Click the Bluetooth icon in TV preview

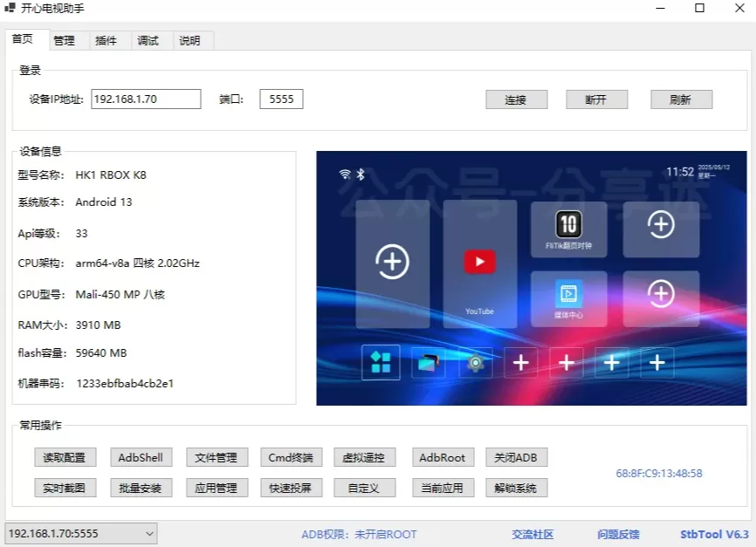point(360,174)
